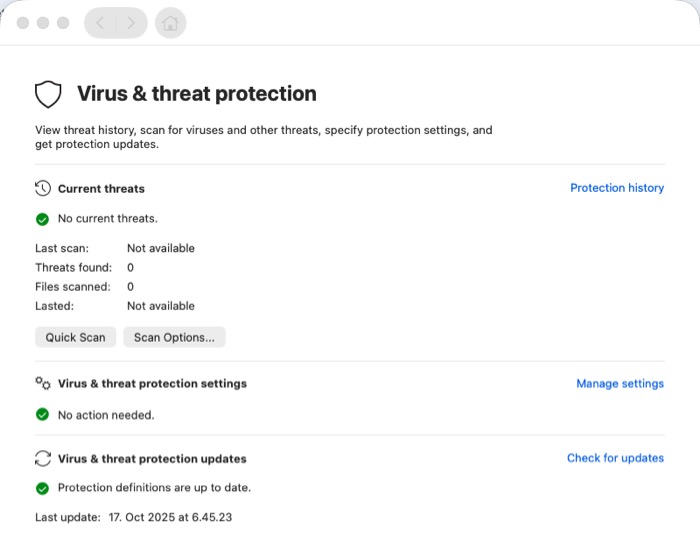Click the Virus & threat protection page heading

(196, 94)
